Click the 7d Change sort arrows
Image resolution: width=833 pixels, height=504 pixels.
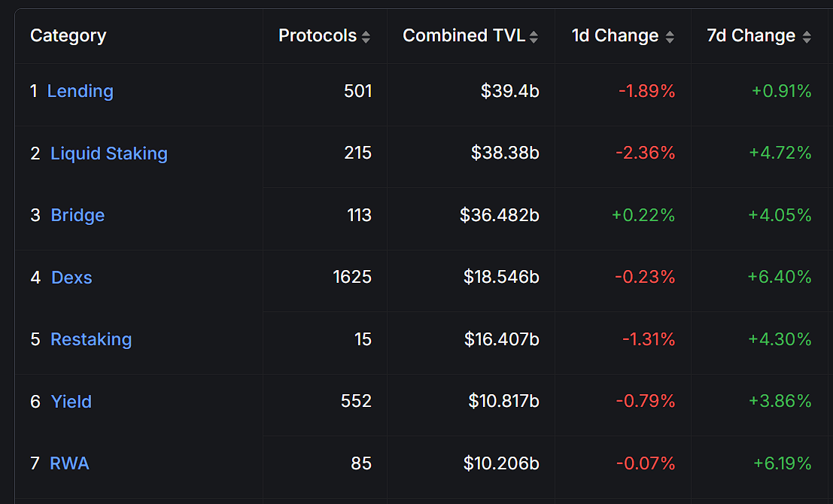(x=807, y=37)
